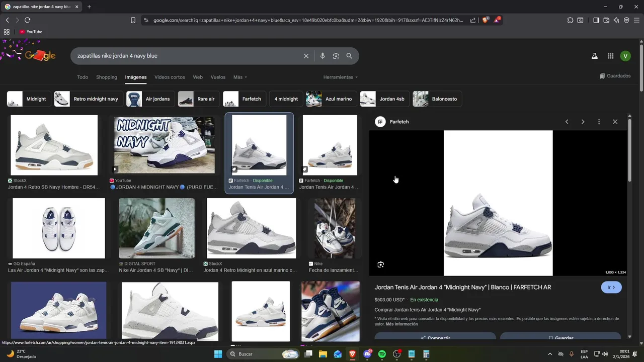
Task: Open Spotify from the taskbar
Action: [382, 354]
